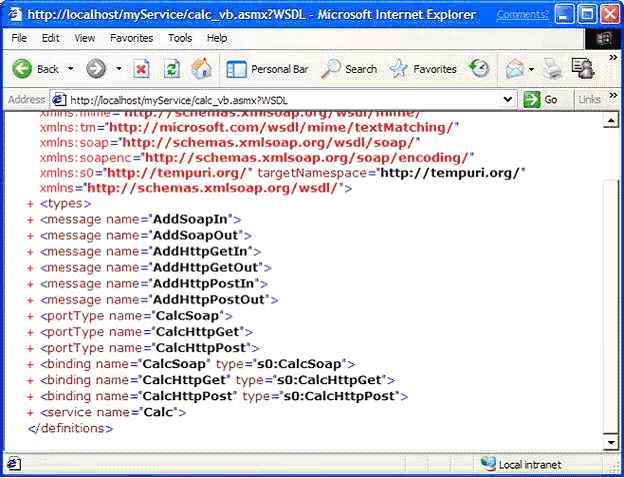Refresh the page with the Refresh icon
Screen dimensions: 624x478
pos(171,69)
